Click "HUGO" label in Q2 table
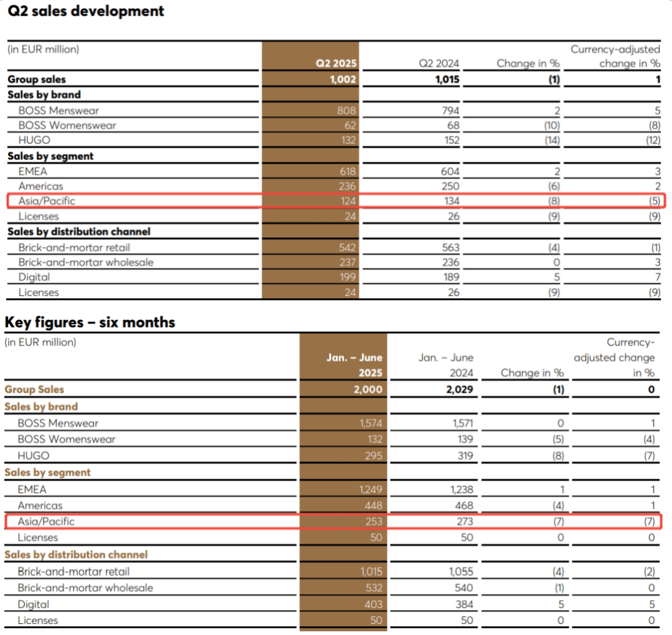This screenshot has width=672, height=635. point(34,140)
